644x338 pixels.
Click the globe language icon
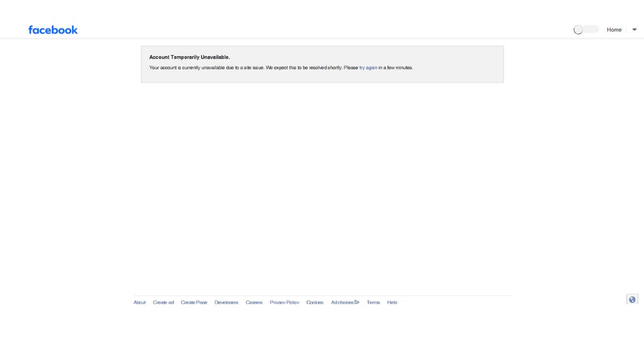pyautogui.click(x=632, y=299)
